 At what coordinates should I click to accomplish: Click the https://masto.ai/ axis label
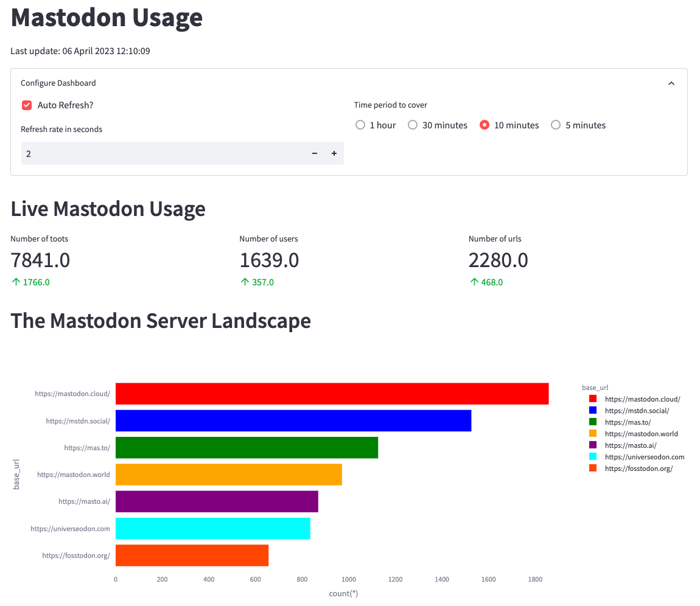(x=83, y=501)
